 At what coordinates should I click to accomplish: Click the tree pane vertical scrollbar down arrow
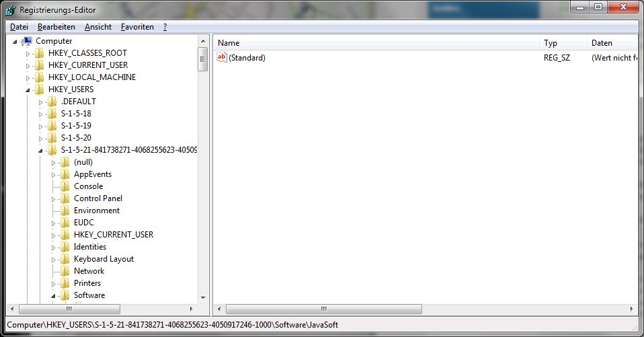[202, 297]
